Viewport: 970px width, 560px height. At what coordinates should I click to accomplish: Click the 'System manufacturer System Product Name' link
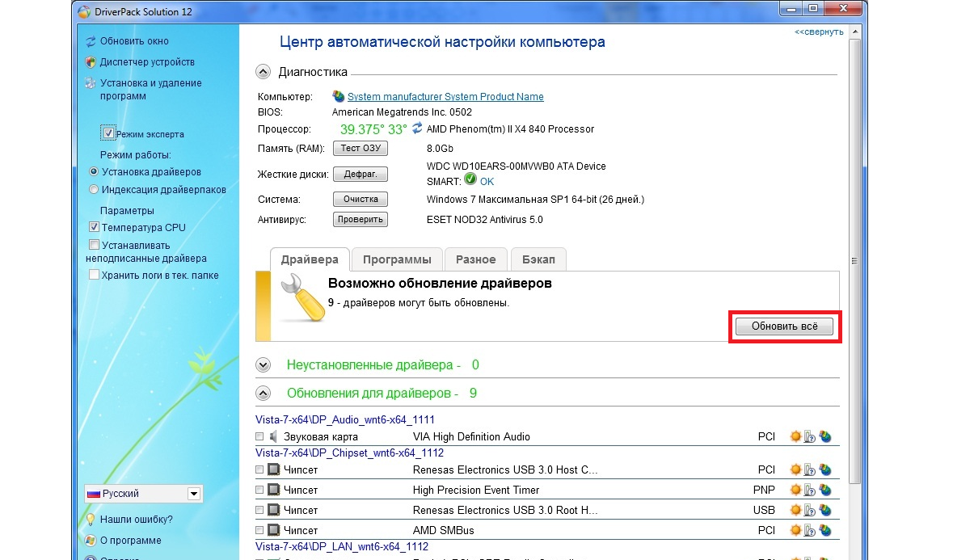(445, 97)
